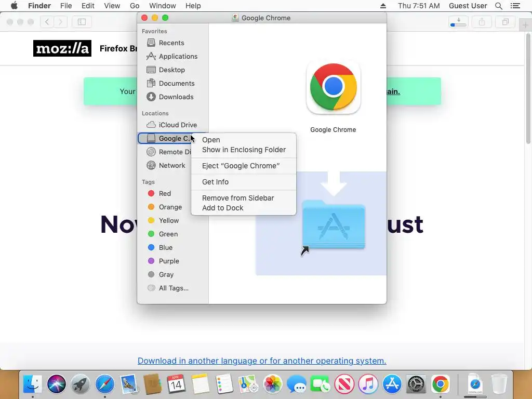This screenshot has height=399, width=532.
Task: Select the Yellow tag
Action: pos(164,220)
